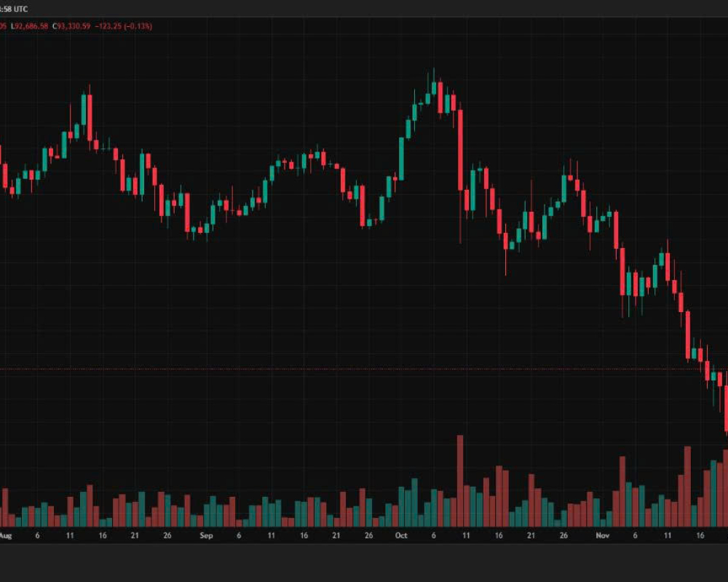Viewport: 728px width, 582px height.
Task: Select the Nov label on time axis
Action: click(602, 535)
